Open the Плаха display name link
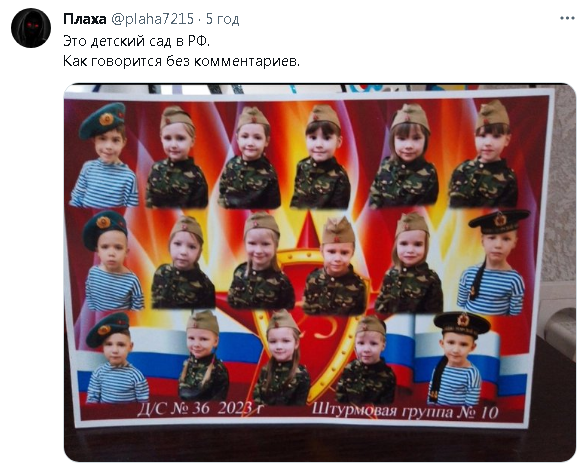Viewport: 582px width, 463px height. [x=85, y=19]
